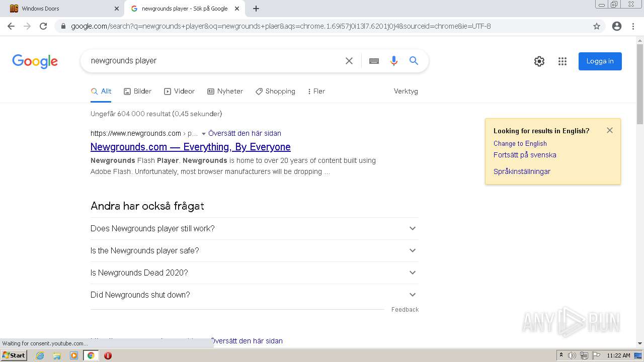The height and width of the screenshot is (362, 644).
Task: Open the taskbar file explorer folder
Action: tap(57, 355)
